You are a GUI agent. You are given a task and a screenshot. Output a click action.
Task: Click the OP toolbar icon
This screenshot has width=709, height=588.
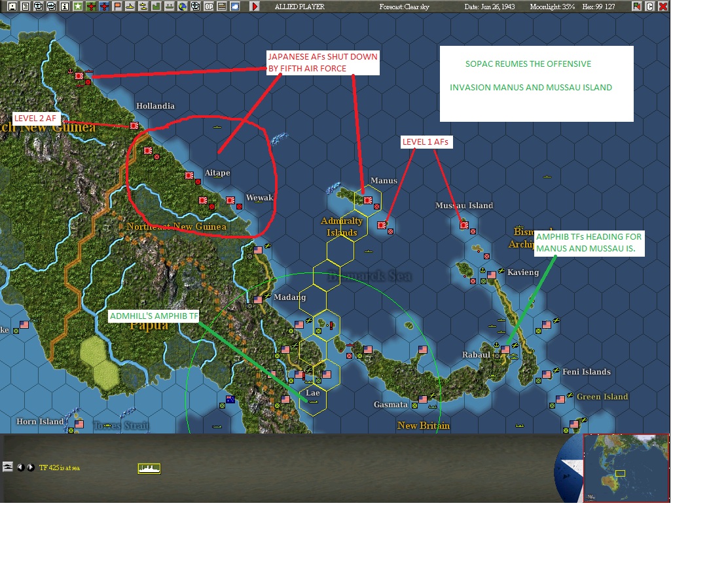point(209,7)
